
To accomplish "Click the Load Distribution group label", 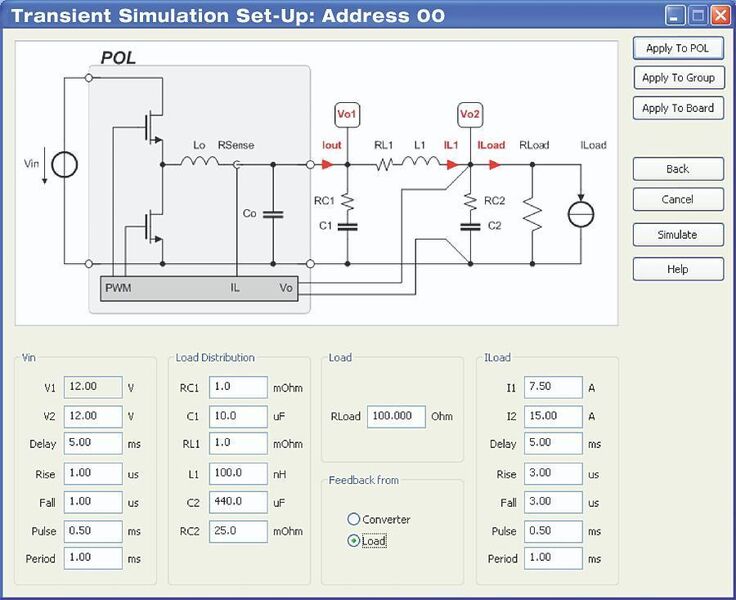I will pos(215,358).
